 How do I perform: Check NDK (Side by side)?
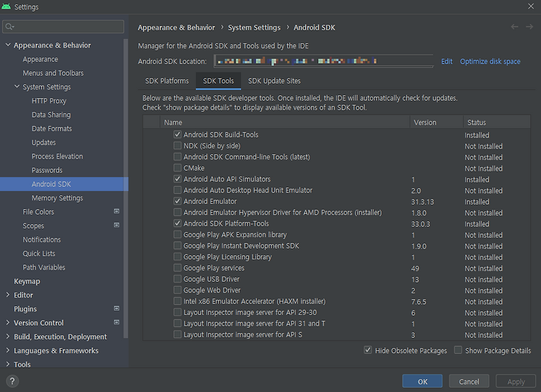tap(177, 146)
